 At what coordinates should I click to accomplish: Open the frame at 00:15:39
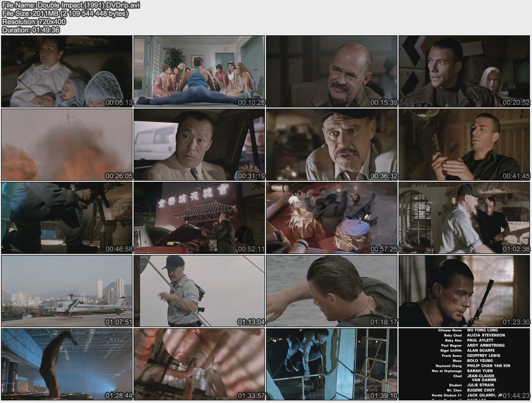click(x=332, y=72)
